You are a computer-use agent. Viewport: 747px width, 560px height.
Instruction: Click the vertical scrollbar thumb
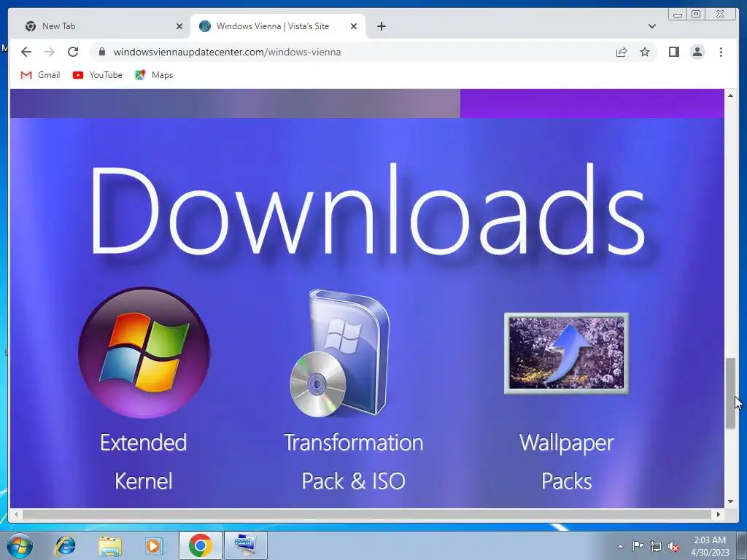(x=730, y=393)
